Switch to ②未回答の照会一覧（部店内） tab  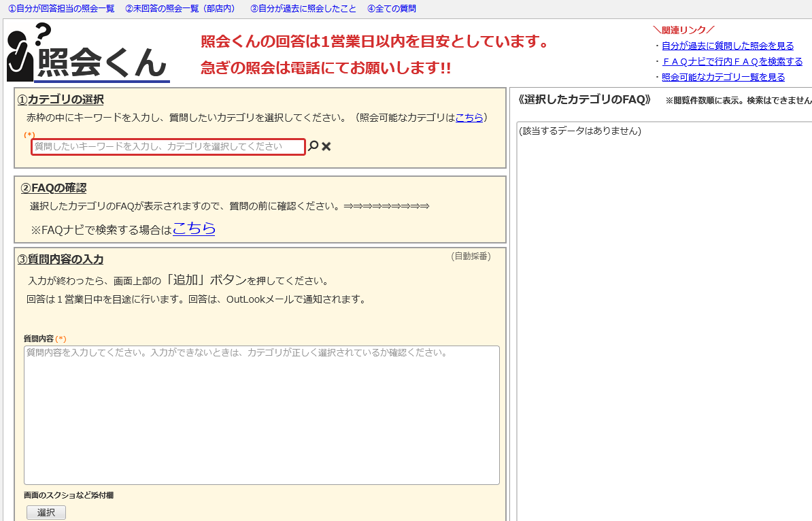[x=180, y=9]
